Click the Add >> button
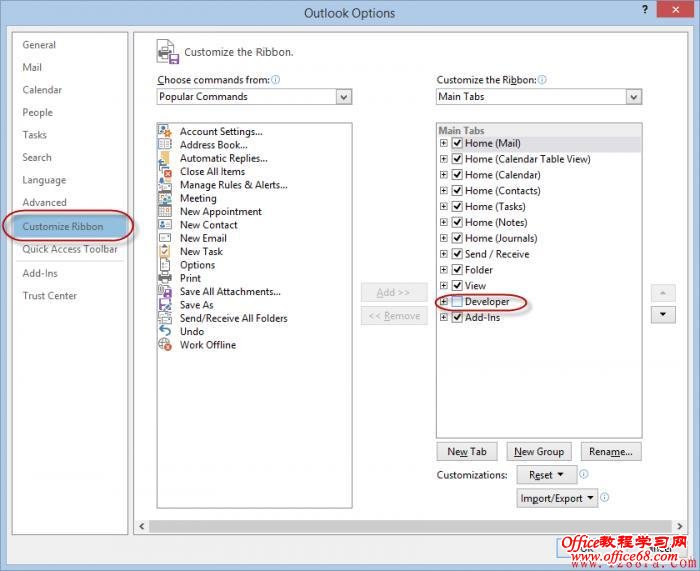 coord(394,292)
